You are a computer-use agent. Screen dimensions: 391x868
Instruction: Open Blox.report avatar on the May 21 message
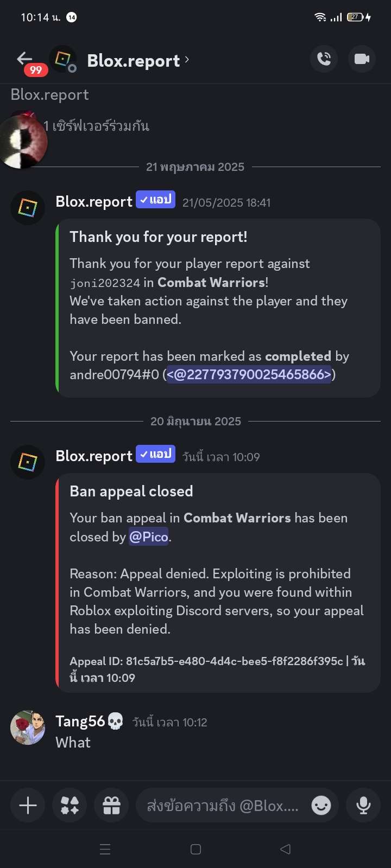click(x=28, y=207)
